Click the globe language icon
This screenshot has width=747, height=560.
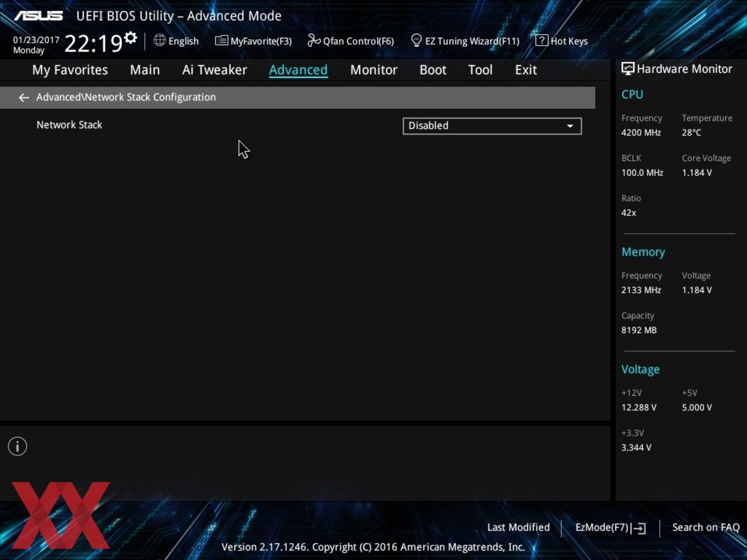[x=159, y=40]
